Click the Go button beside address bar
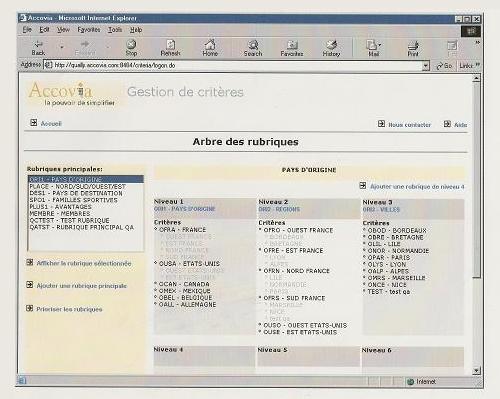Viewport: 500px width, 399px height. [x=444, y=66]
